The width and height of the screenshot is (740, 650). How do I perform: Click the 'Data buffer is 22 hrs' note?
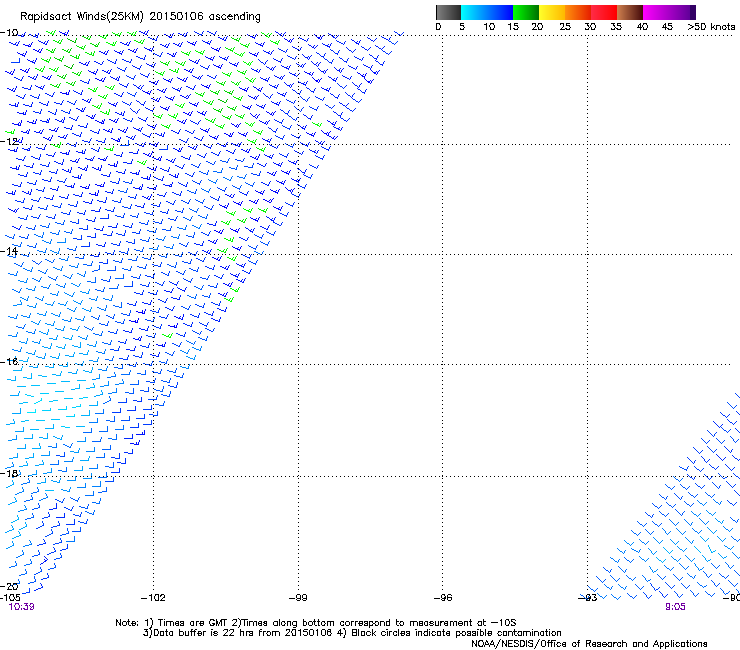352,633
